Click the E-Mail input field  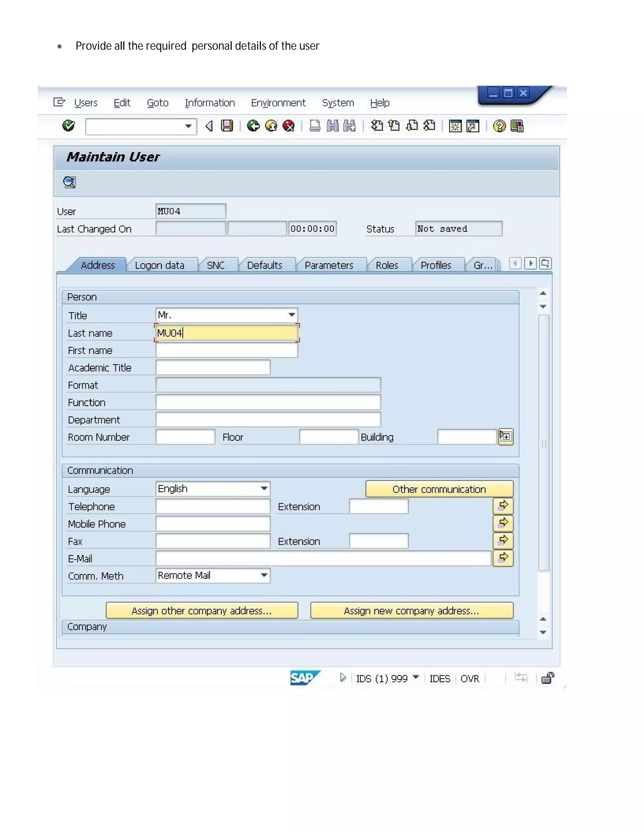coord(324,558)
